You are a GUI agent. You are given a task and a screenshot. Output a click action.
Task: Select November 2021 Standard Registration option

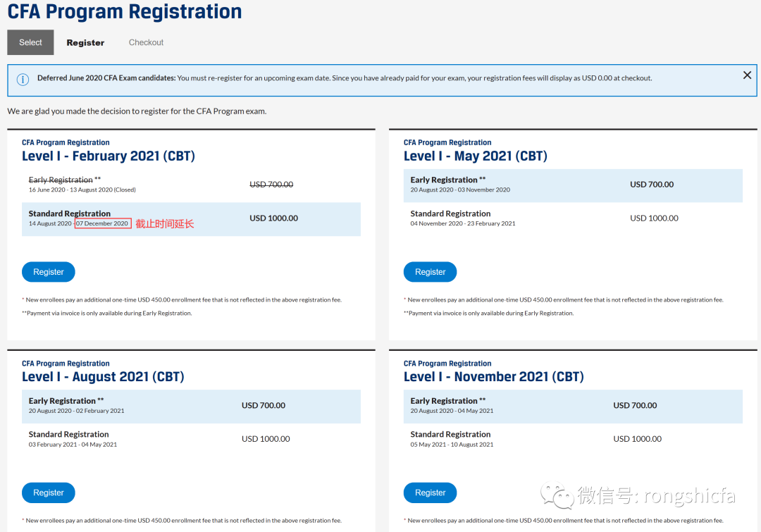572,439
